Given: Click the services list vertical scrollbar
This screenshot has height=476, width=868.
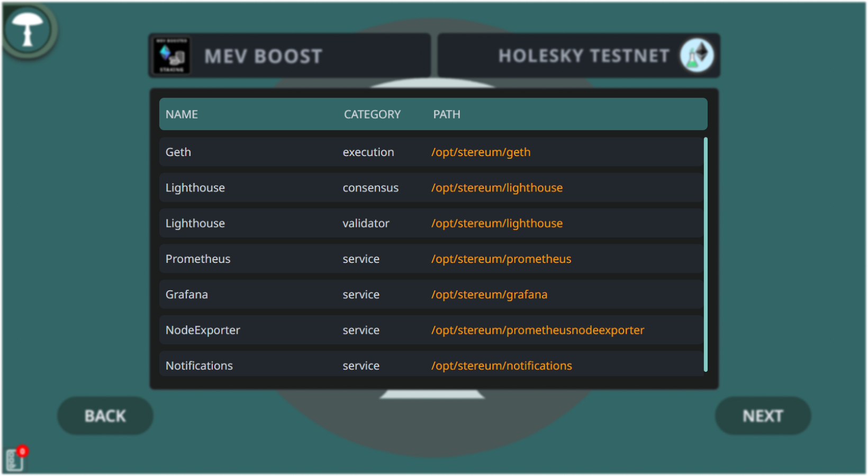Looking at the screenshot, I should 706,254.
